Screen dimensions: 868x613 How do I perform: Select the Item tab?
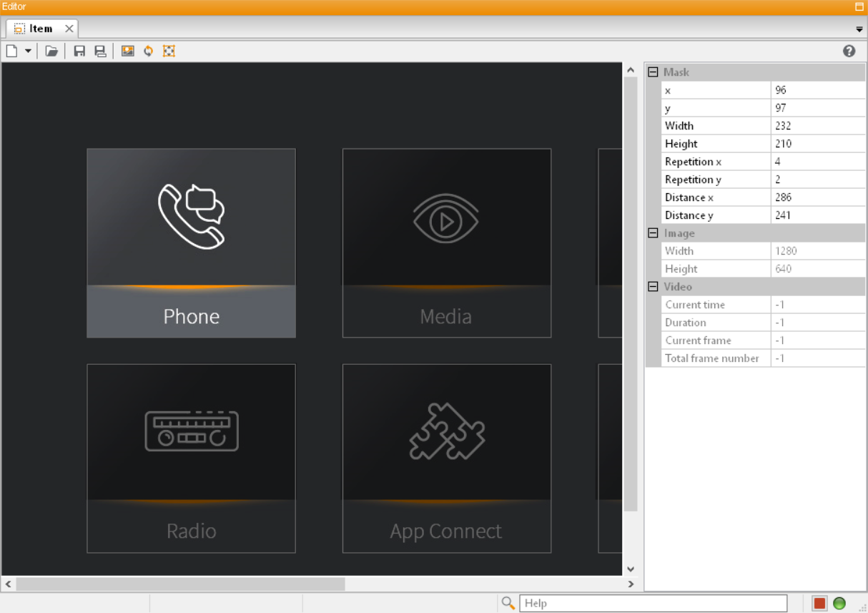tap(42, 29)
